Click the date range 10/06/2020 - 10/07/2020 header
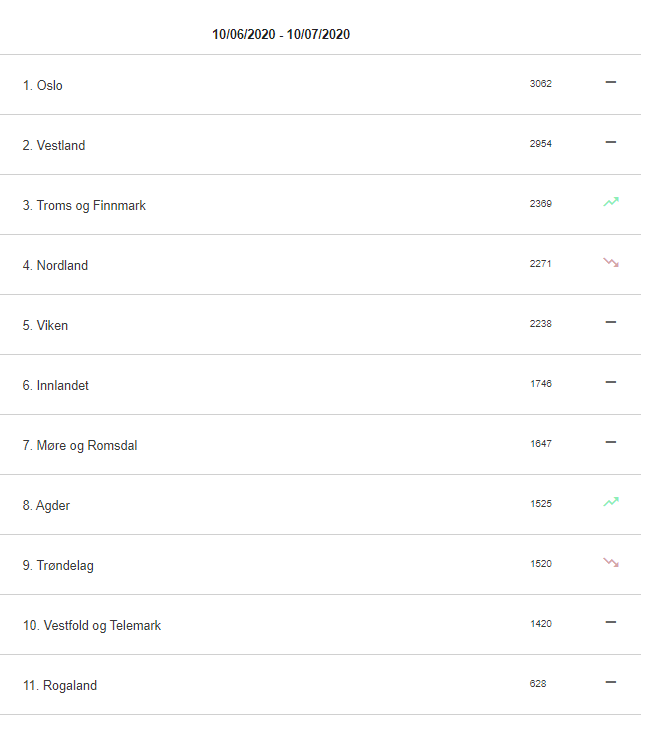This screenshot has width=665, height=733. pos(281,34)
